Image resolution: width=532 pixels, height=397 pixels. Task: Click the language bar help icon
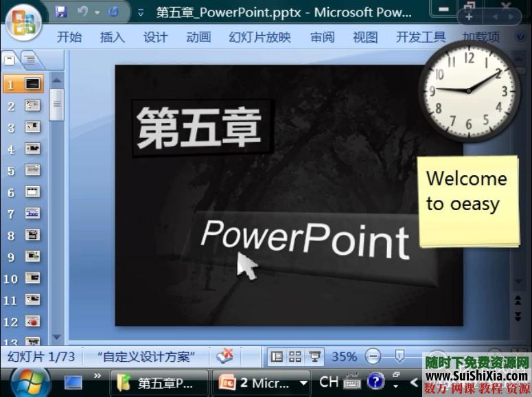coord(375,381)
